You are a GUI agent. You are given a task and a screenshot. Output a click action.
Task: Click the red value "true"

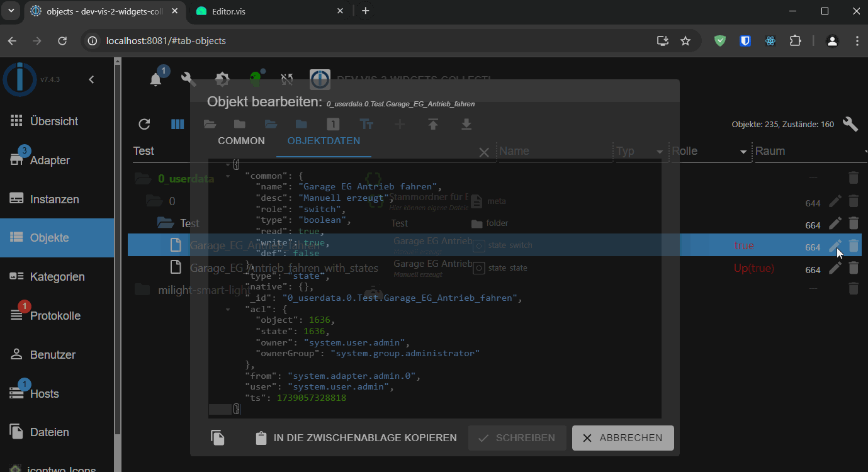[x=743, y=246]
